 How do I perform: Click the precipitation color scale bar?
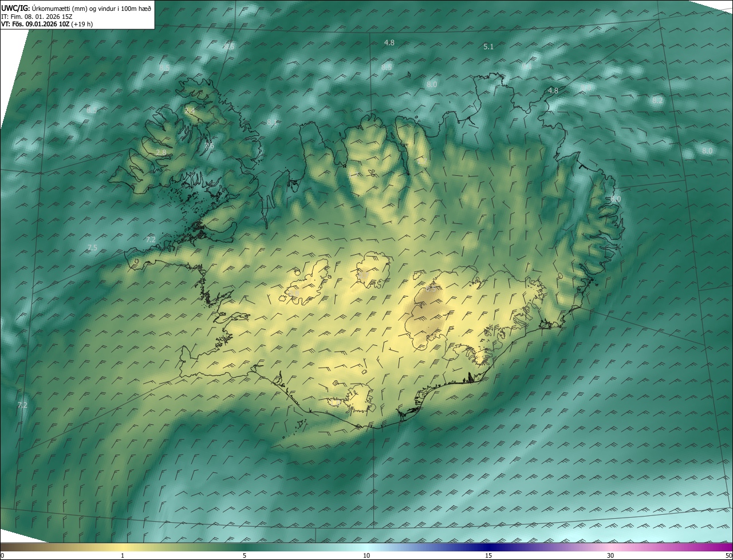[x=366, y=547]
